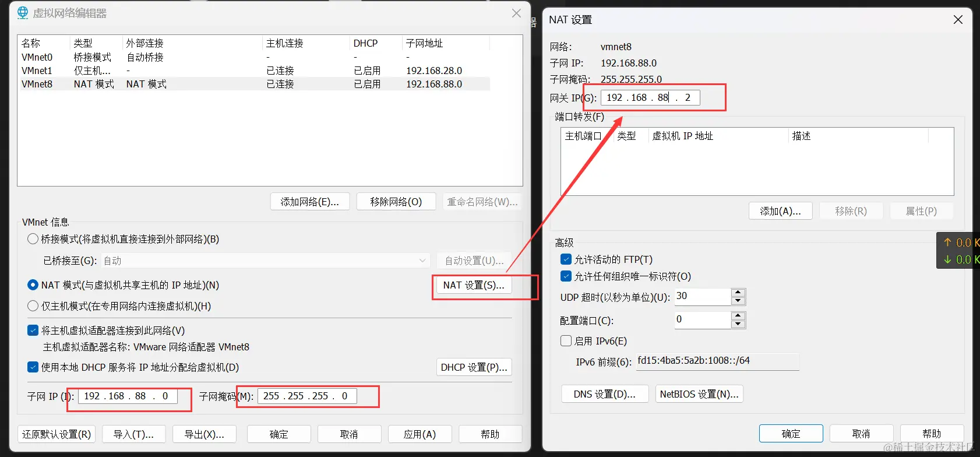Click 移除(R) in port forwarding
The width and height of the screenshot is (980, 457).
(851, 211)
